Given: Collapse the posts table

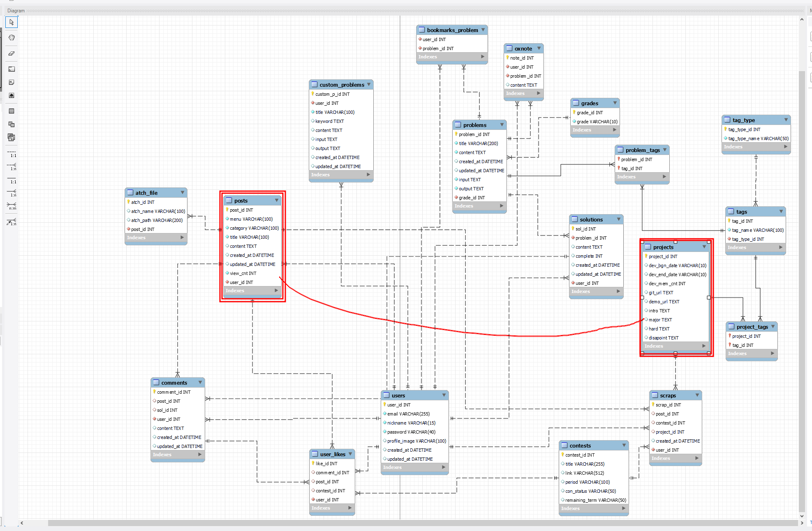Looking at the screenshot, I should (x=277, y=201).
